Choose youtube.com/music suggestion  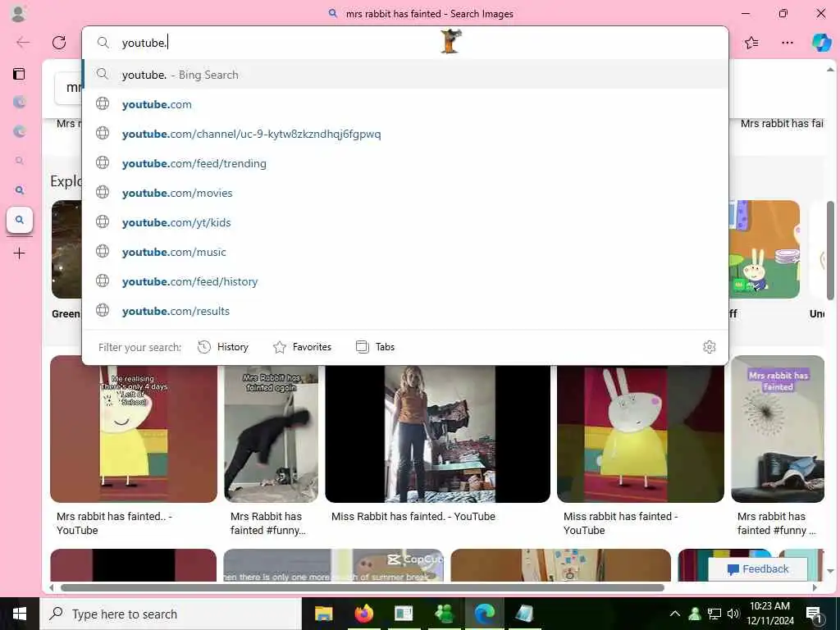tap(405, 252)
